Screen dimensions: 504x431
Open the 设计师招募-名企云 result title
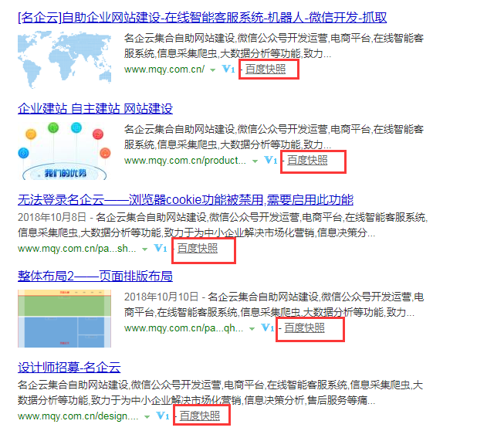click(69, 368)
